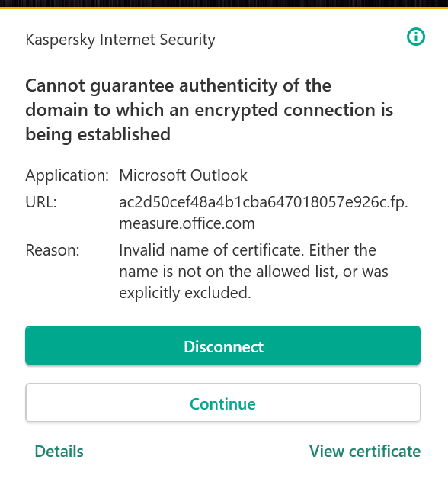Click the Disconnect button
The height and width of the screenshot is (479, 448).
click(x=222, y=346)
